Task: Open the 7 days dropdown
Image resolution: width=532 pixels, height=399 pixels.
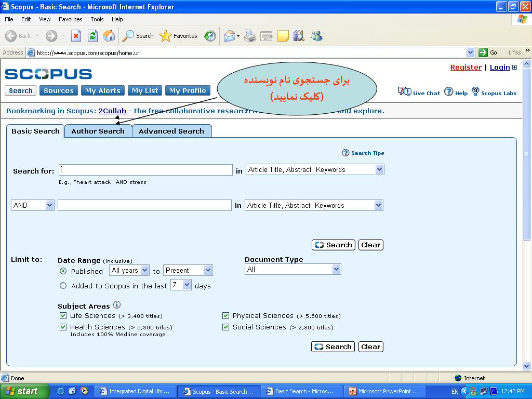Action: point(181,285)
